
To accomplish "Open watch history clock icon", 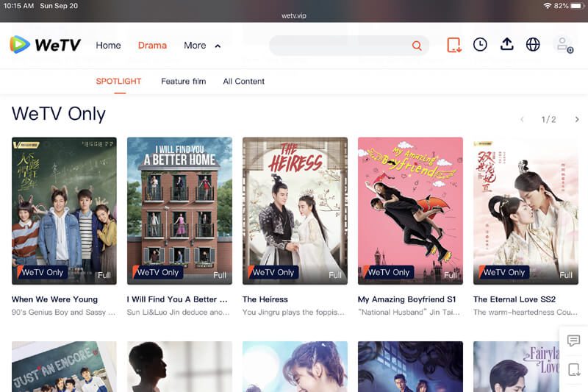I will pyautogui.click(x=480, y=45).
